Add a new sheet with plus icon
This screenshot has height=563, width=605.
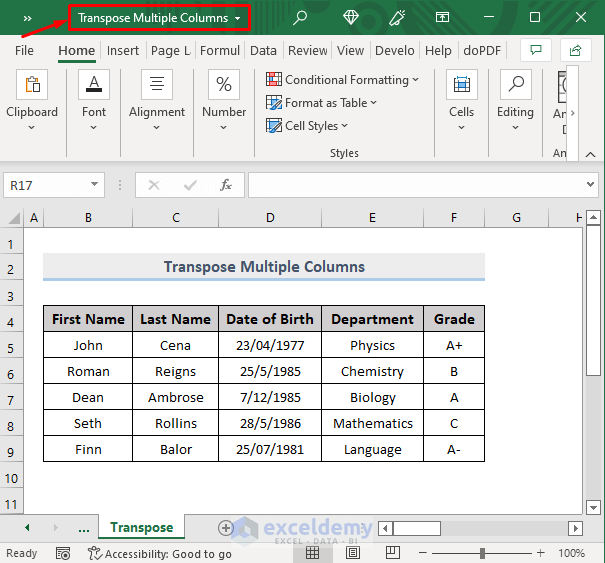pos(226,528)
